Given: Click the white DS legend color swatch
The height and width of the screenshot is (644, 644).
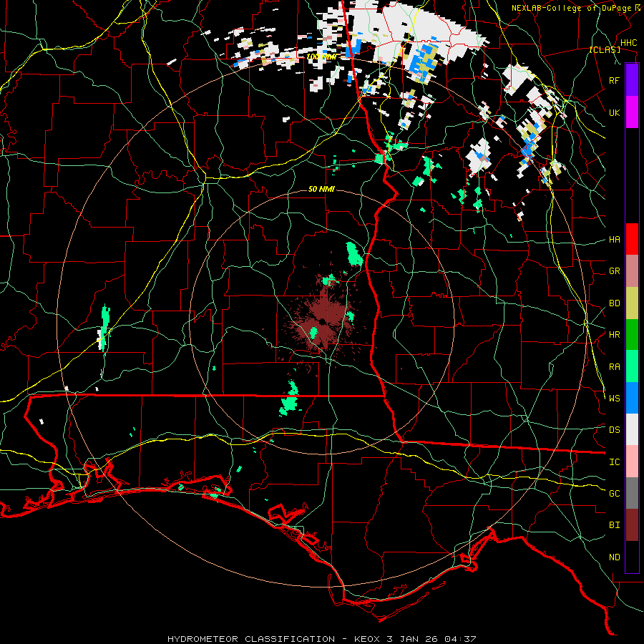Looking at the screenshot, I should tap(632, 429).
